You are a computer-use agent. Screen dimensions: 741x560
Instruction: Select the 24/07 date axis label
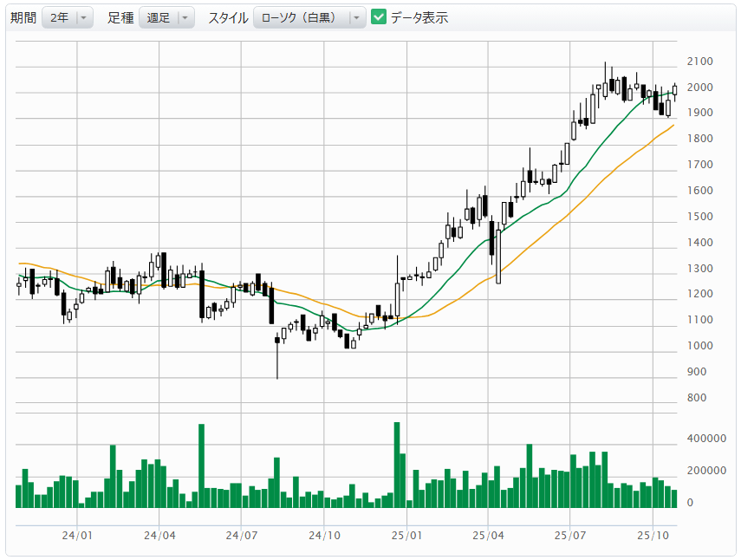[x=242, y=536]
